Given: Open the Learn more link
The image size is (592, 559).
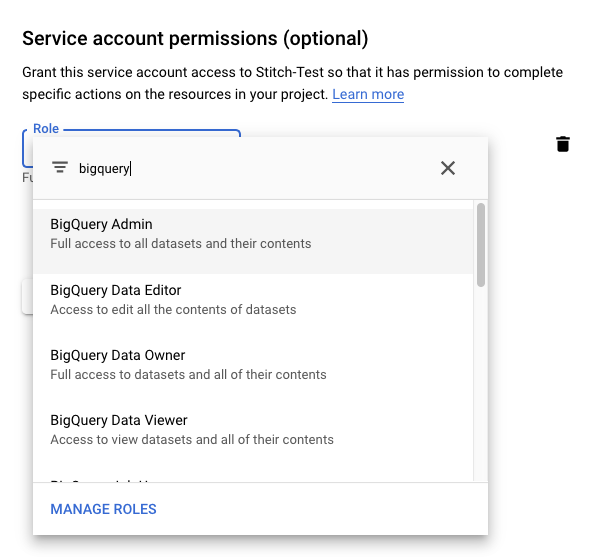Looking at the screenshot, I should [368, 94].
